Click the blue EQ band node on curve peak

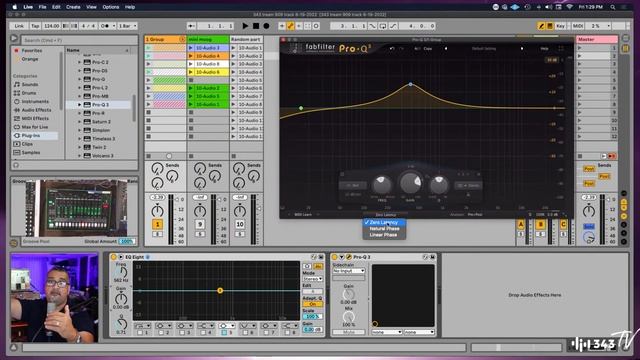411,84
